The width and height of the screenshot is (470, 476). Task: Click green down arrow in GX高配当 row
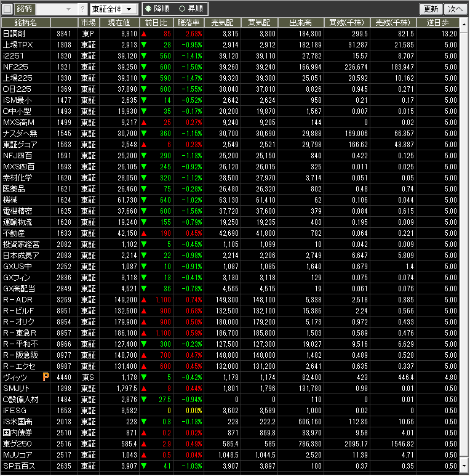coord(144,289)
